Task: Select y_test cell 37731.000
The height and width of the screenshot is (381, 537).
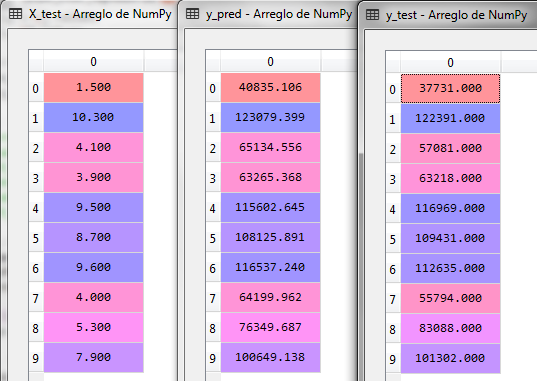Action: (451, 88)
